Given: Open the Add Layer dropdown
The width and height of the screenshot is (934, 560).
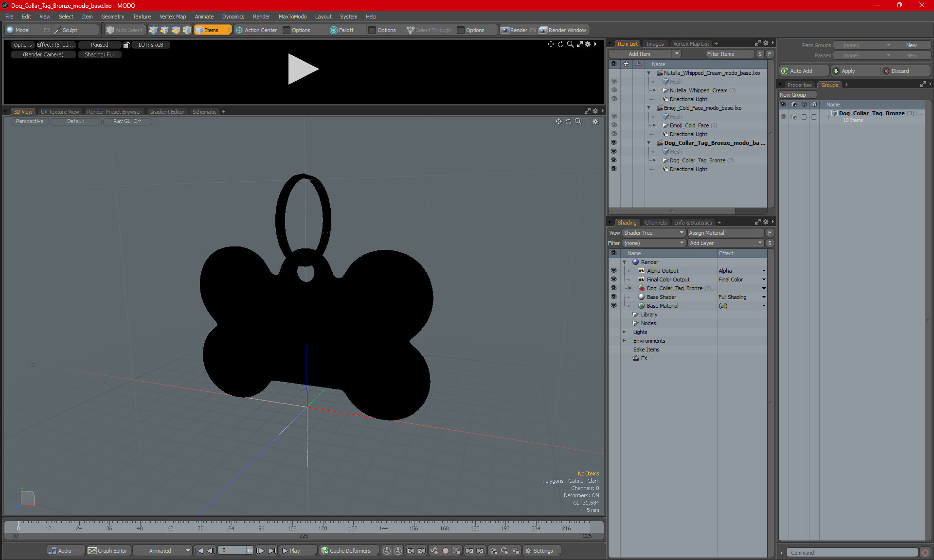Looking at the screenshot, I should click(x=726, y=243).
